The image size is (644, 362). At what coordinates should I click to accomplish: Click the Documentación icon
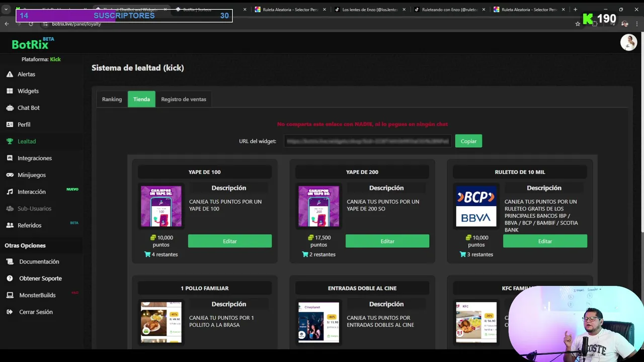10,261
